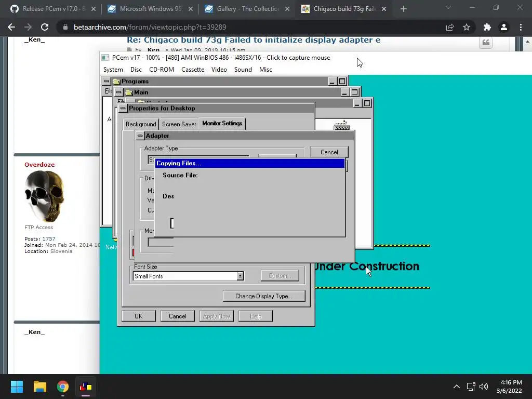The width and height of the screenshot is (532, 399).
Task: Open the PCem Video menu
Action: click(x=219, y=70)
